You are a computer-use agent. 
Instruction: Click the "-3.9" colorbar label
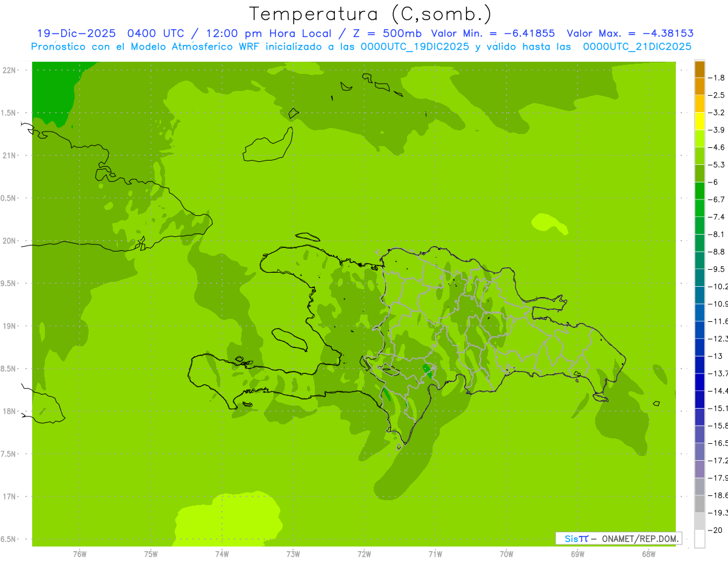coord(717,130)
